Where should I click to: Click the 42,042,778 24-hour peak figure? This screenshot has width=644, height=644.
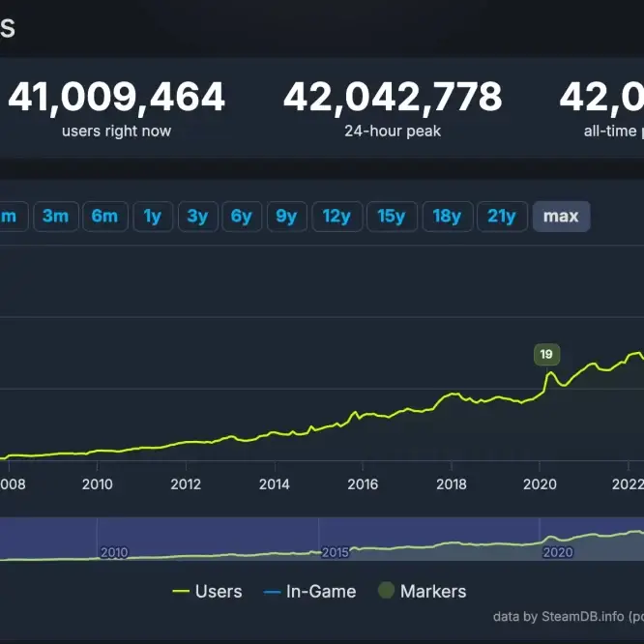pos(393,97)
